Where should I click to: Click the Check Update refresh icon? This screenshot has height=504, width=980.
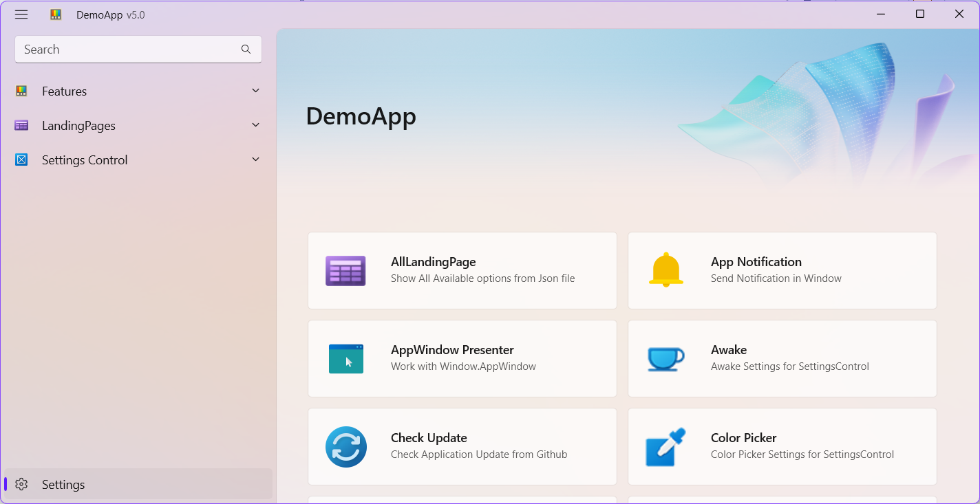[346, 446]
